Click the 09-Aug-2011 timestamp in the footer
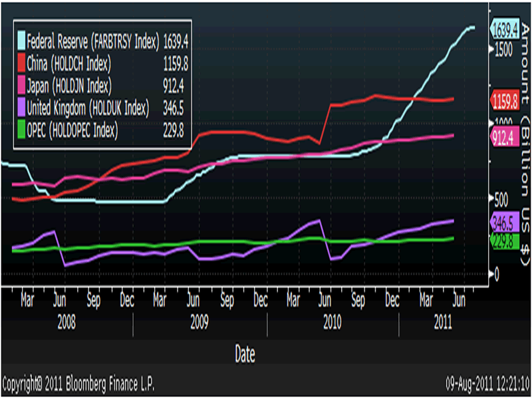The image size is (532, 399). pyautogui.click(x=487, y=384)
